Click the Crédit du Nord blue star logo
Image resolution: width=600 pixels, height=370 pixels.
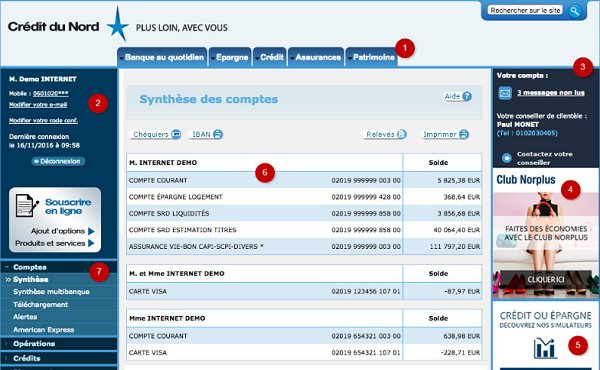click(118, 24)
